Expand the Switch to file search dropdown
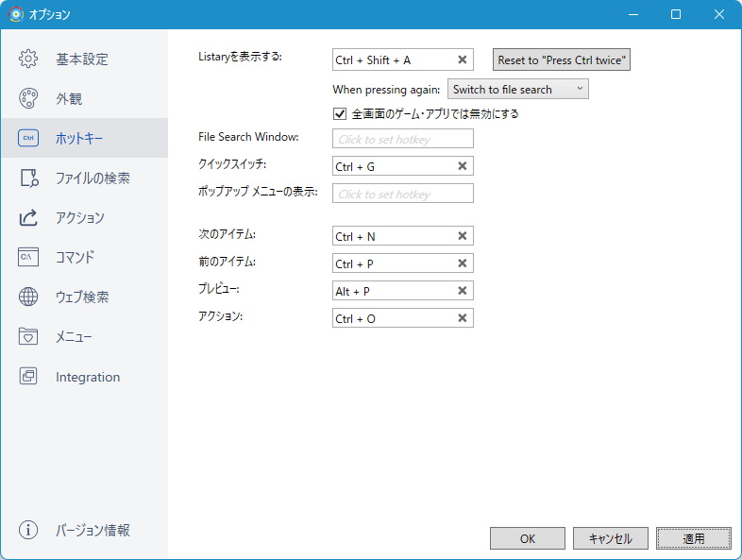 (518, 89)
